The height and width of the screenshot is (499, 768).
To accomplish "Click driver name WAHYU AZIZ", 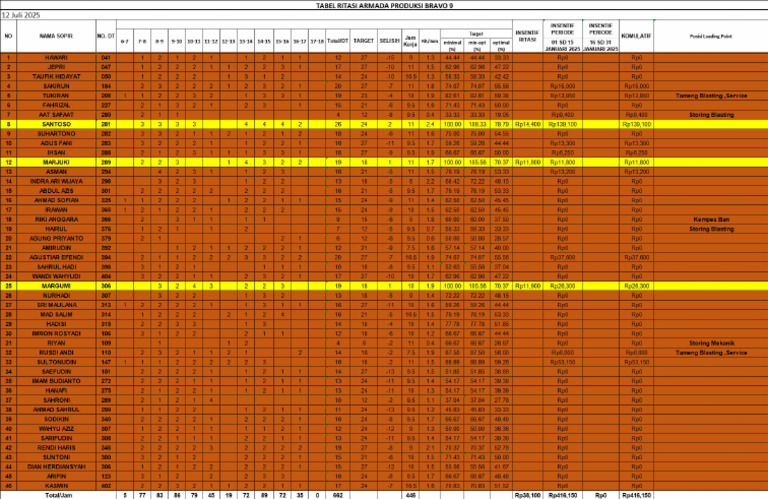I will tap(56, 429).
